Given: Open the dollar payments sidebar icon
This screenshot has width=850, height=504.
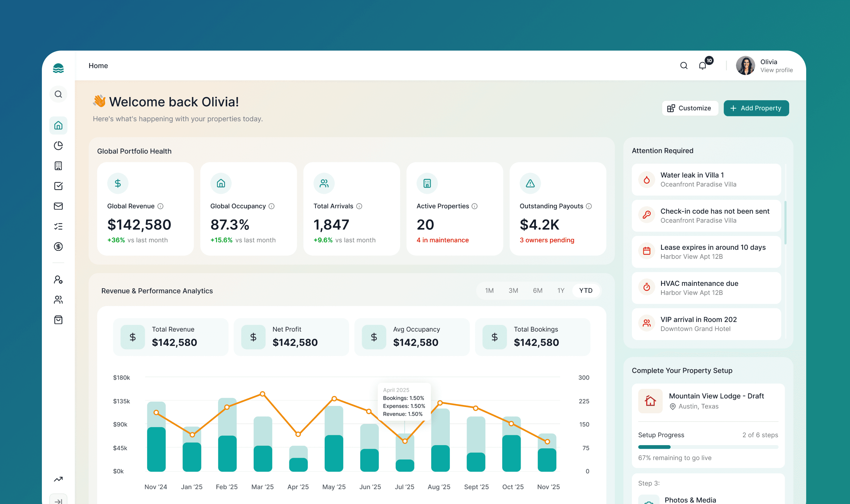Looking at the screenshot, I should (58, 247).
